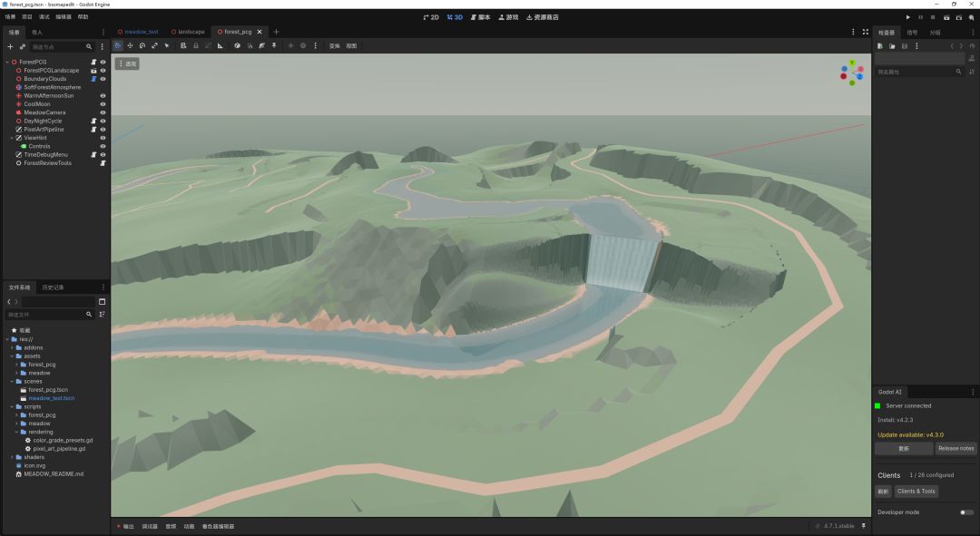Hide the ForestPCGLandscape node
The image size is (980, 536).
coord(103,71)
